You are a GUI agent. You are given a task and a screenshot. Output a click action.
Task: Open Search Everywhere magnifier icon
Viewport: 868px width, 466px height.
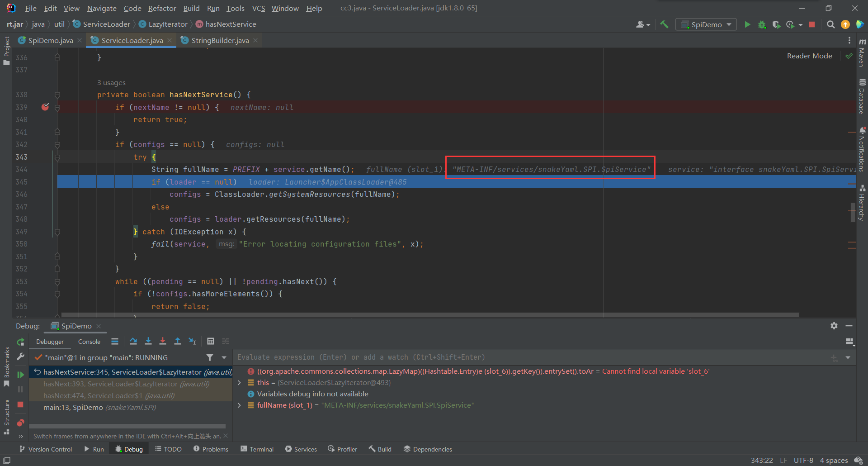830,24
